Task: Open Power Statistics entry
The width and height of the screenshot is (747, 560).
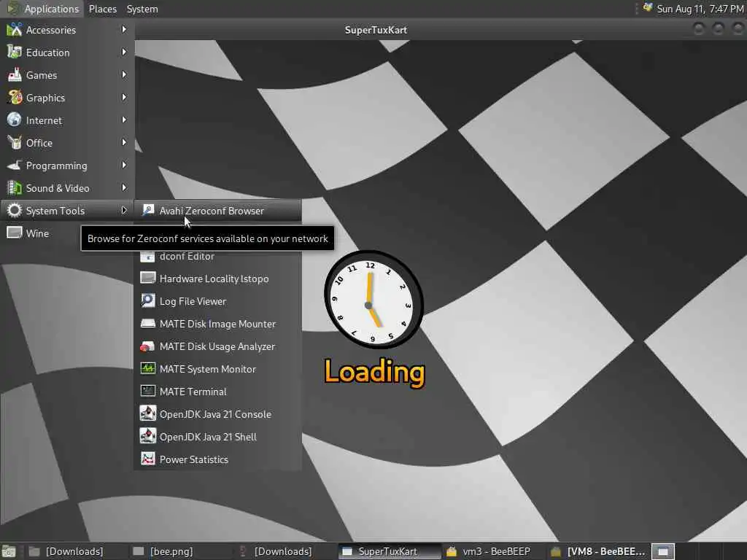Action: 218,459
